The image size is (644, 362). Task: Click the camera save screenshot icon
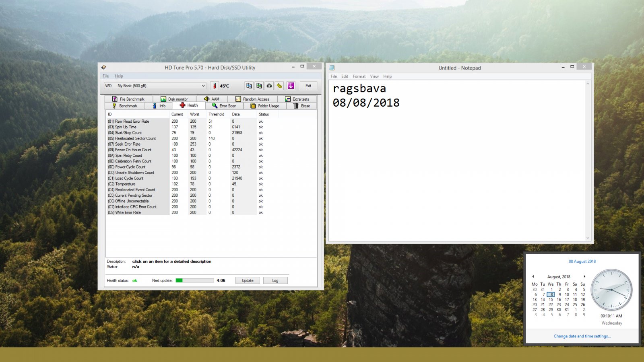coord(269,86)
